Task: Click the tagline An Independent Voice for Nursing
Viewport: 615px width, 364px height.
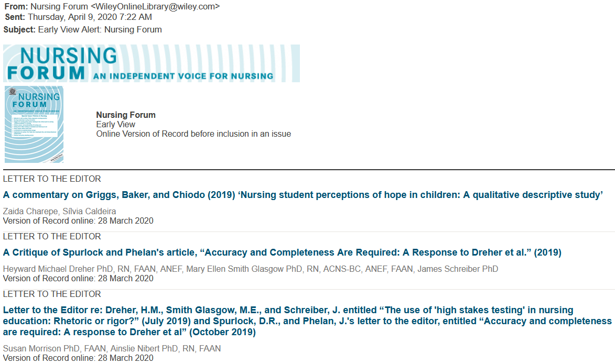Action: [x=183, y=76]
